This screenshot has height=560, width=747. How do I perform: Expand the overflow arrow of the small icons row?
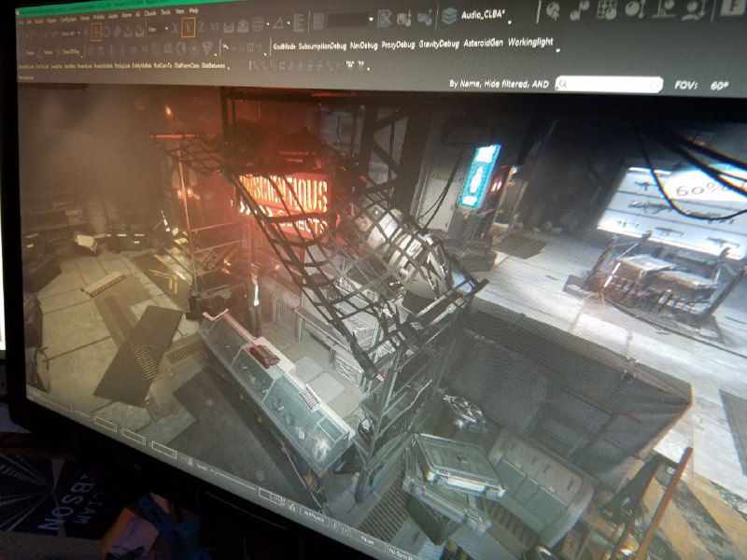tap(370, 69)
